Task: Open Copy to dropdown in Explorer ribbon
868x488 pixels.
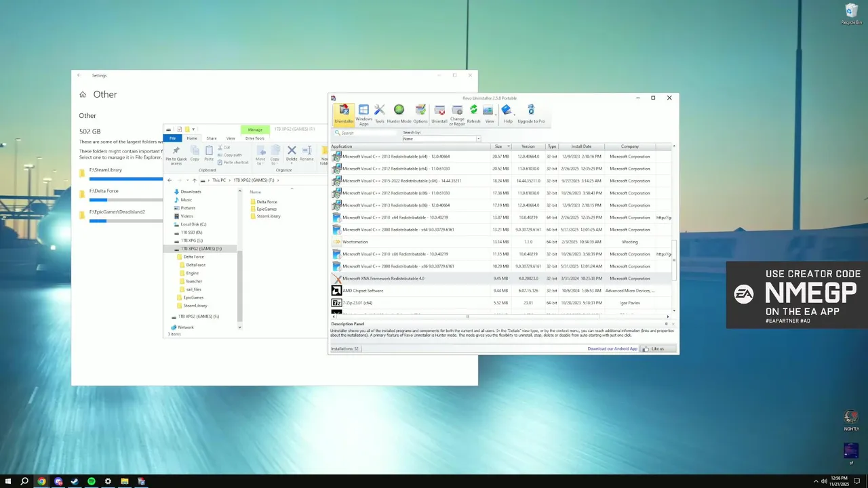Action: pyautogui.click(x=275, y=155)
